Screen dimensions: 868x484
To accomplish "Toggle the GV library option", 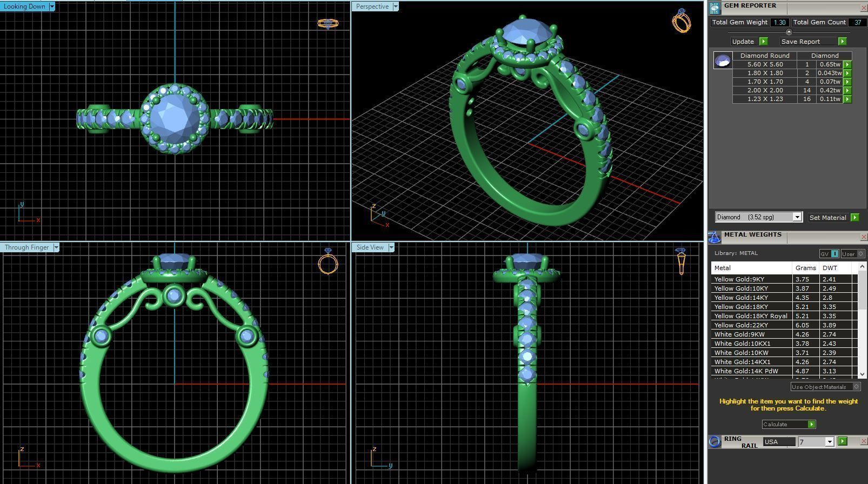I will (x=829, y=254).
